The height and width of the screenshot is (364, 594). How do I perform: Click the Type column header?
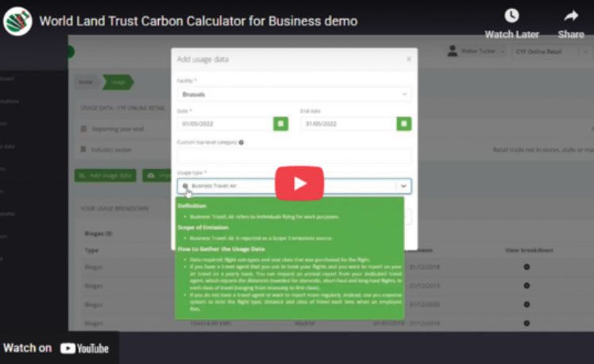tap(91, 250)
